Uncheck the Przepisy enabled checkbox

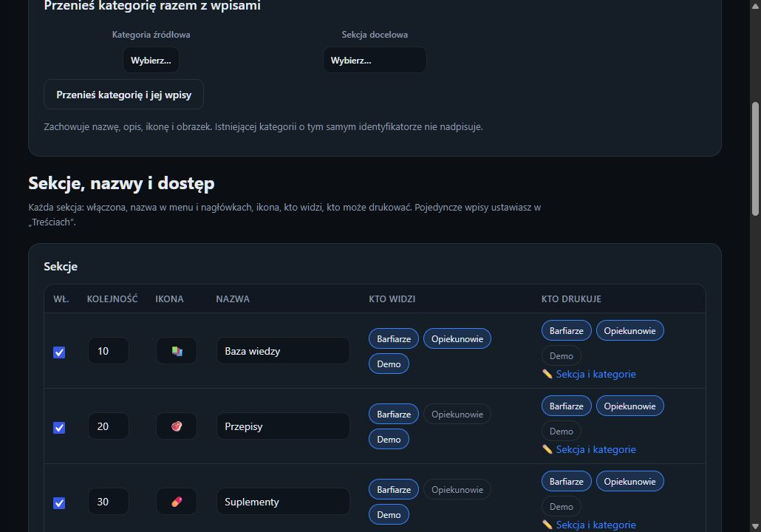coord(59,428)
